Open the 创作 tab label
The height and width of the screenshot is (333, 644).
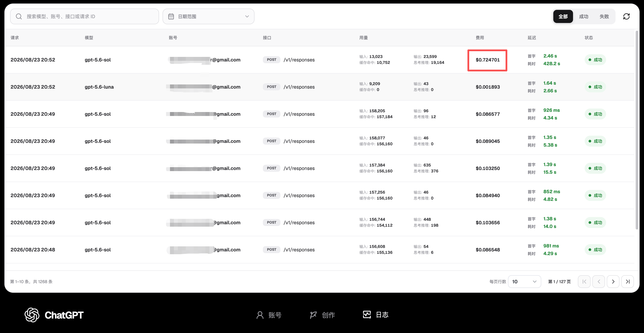pyautogui.click(x=328, y=315)
